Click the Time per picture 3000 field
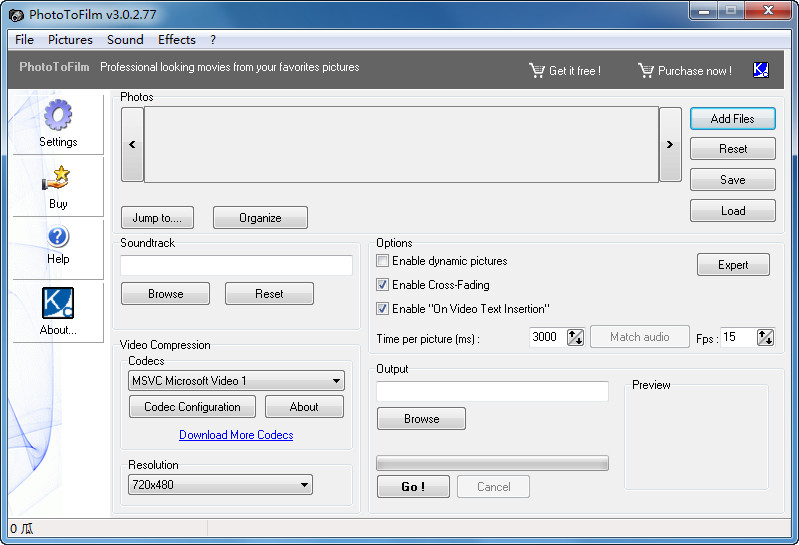Image resolution: width=799 pixels, height=545 pixels. [548, 337]
